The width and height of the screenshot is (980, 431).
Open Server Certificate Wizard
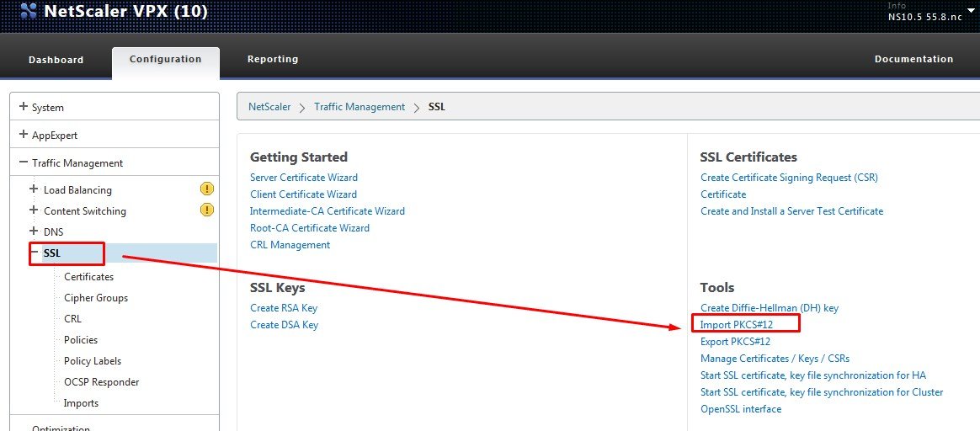tap(303, 178)
